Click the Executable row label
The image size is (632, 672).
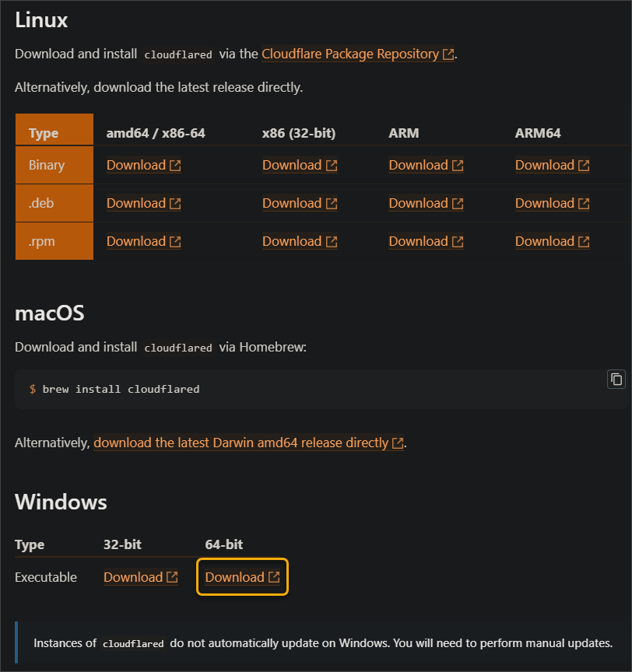(x=46, y=577)
